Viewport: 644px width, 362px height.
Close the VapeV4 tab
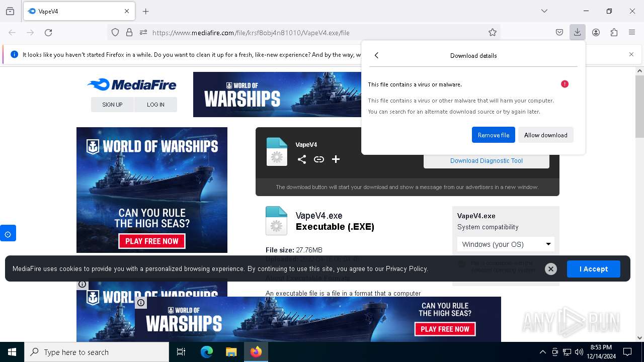[x=127, y=11]
